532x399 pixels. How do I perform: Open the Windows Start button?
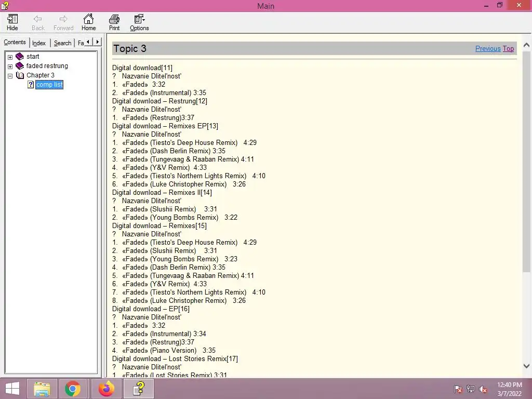12,389
